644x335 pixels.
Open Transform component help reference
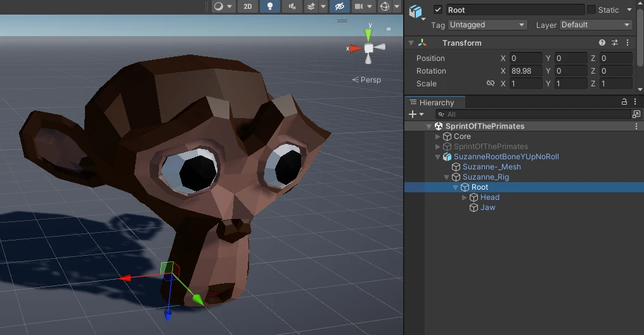pos(602,43)
